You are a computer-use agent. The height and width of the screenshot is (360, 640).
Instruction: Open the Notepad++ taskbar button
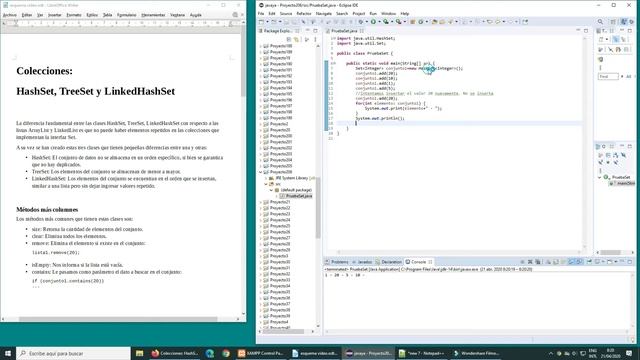pyautogui.click(x=422, y=353)
